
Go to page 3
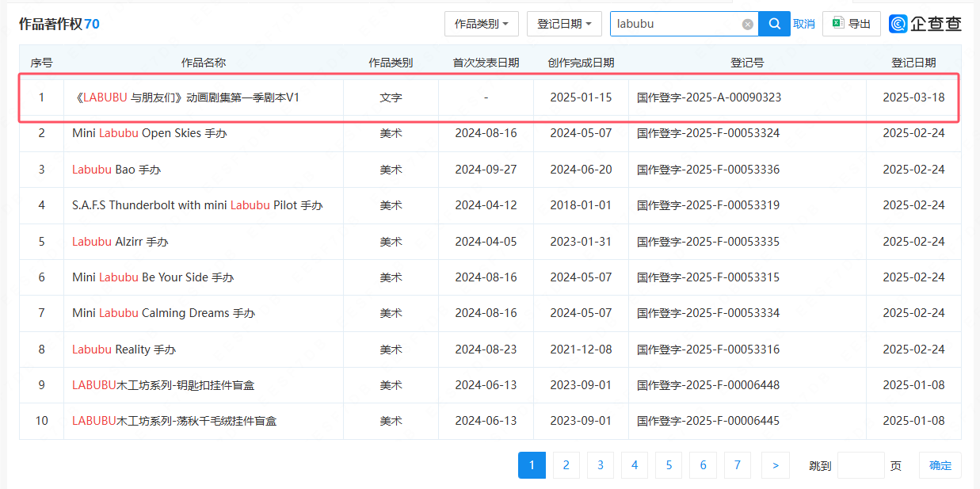click(x=601, y=465)
